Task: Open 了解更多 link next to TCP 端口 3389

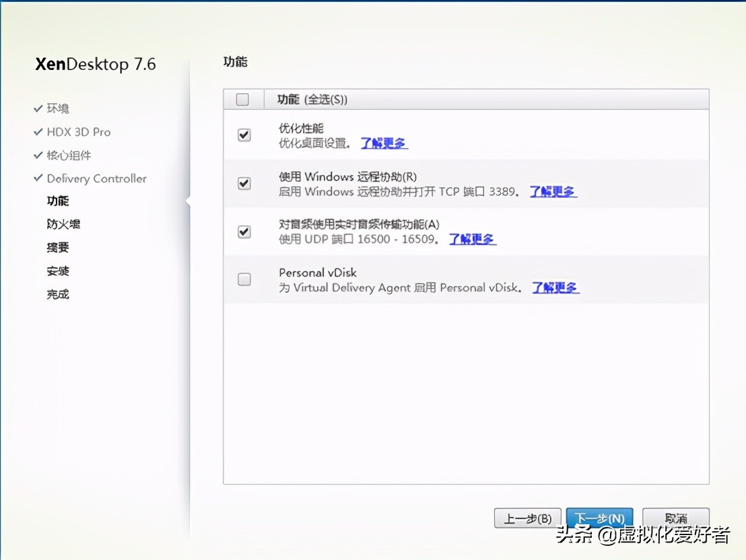Action: tap(553, 192)
